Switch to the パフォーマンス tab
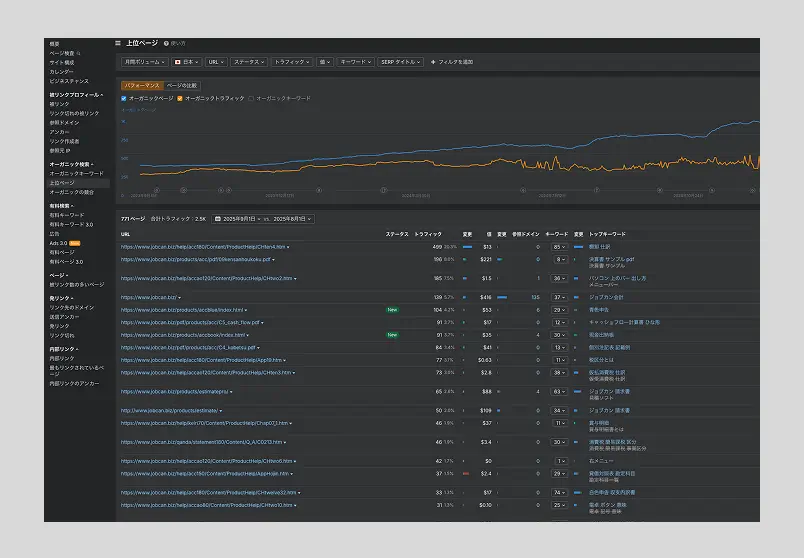The height and width of the screenshot is (558, 804). [x=142, y=86]
